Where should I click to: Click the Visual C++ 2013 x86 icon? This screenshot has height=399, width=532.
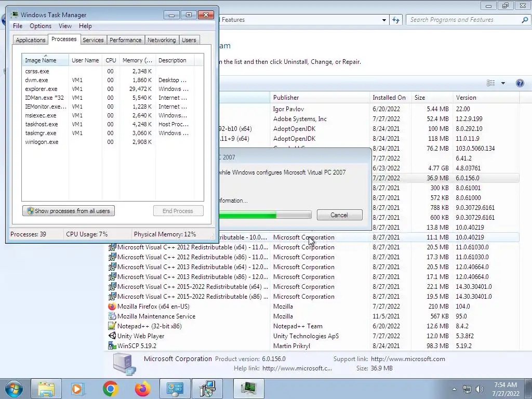(x=112, y=277)
